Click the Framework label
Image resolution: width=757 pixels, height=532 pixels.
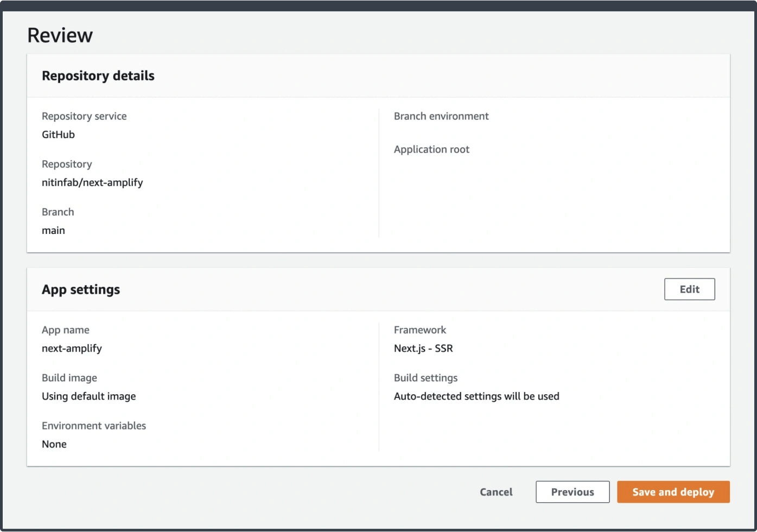420,330
